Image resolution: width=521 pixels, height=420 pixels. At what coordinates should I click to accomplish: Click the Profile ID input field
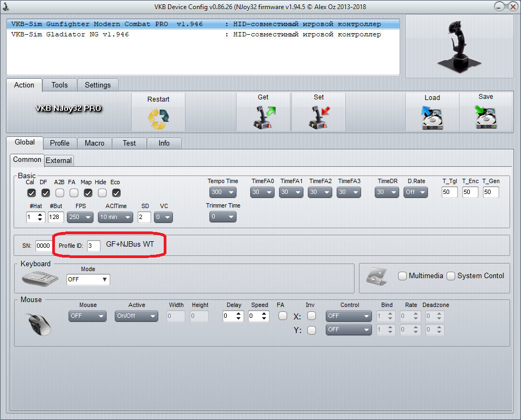94,246
